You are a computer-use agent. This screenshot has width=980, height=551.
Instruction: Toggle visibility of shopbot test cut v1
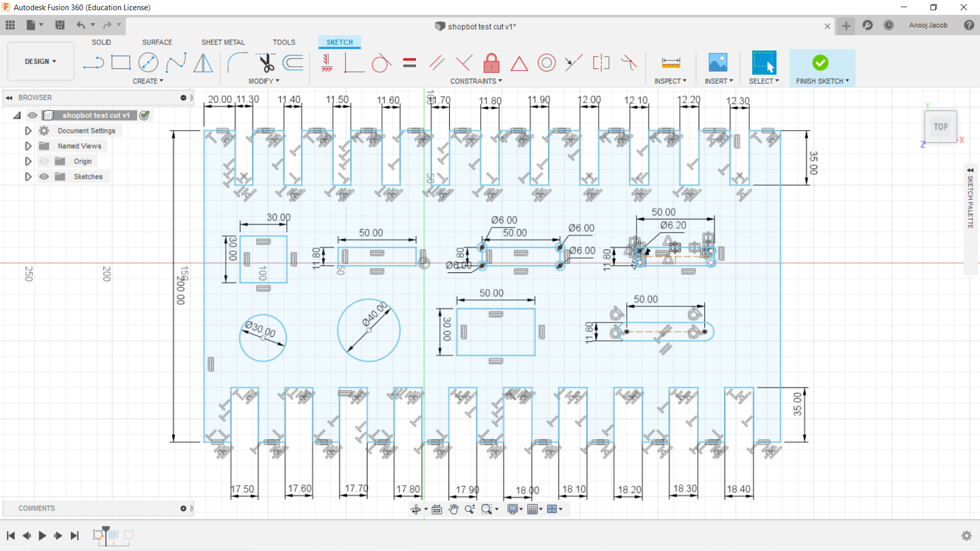click(33, 115)
